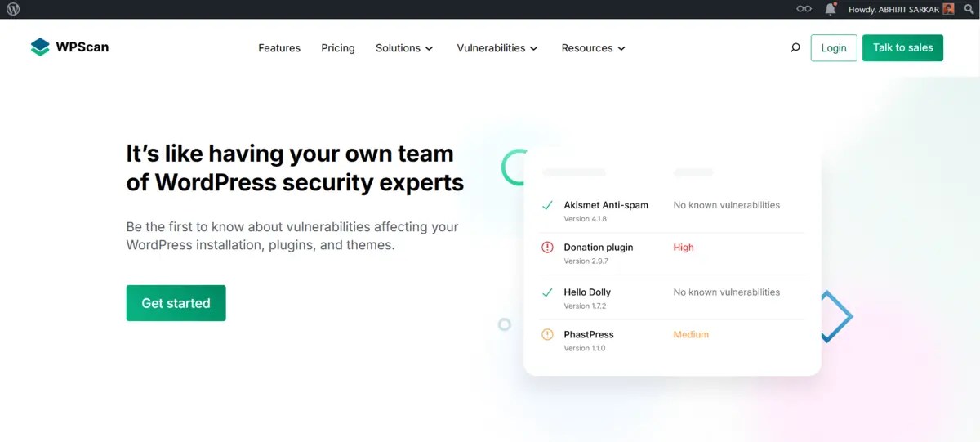
Task: Click the Talk to sales button
Action: coord(902,47)
